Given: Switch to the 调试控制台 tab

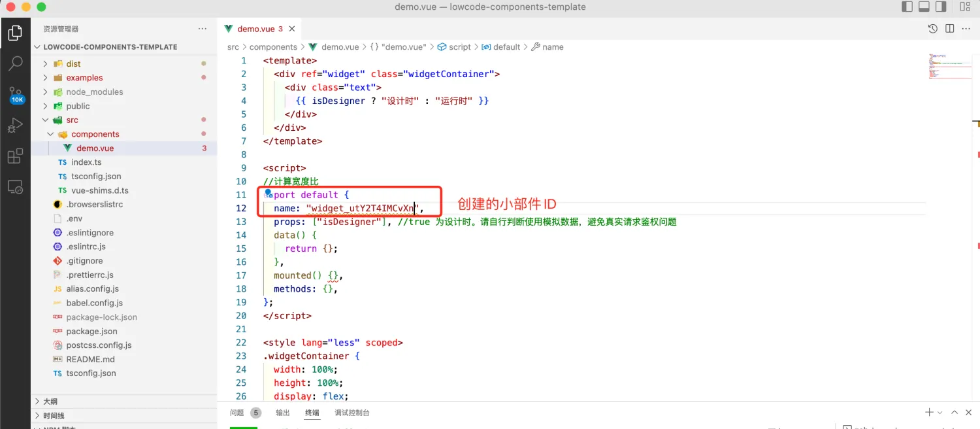Looking at the screenshot, I should pos(352,413).
